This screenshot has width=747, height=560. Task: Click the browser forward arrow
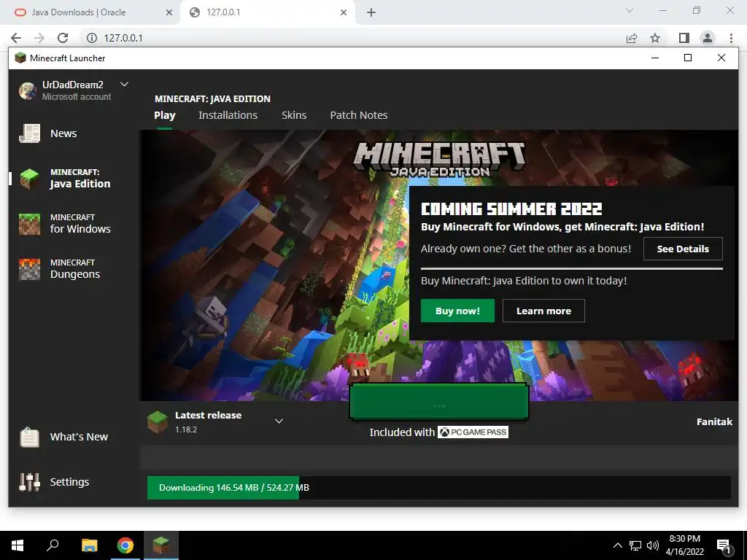(x=39, y=38)
